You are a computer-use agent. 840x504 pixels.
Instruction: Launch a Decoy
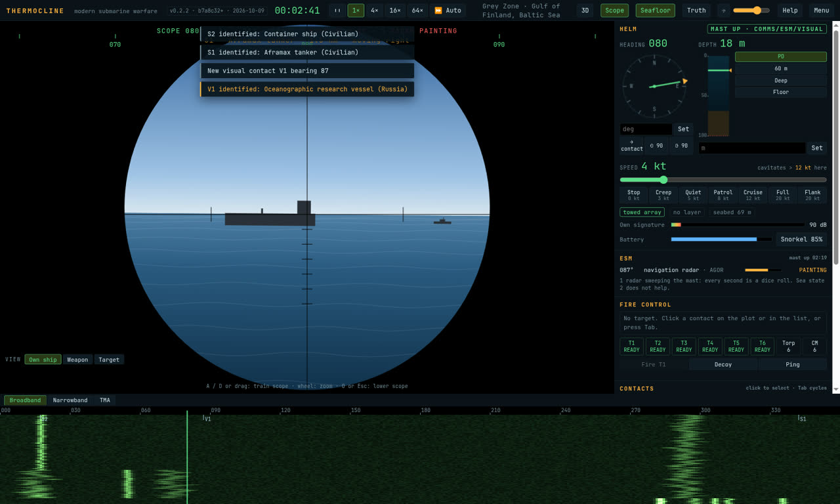coord(723,365)
